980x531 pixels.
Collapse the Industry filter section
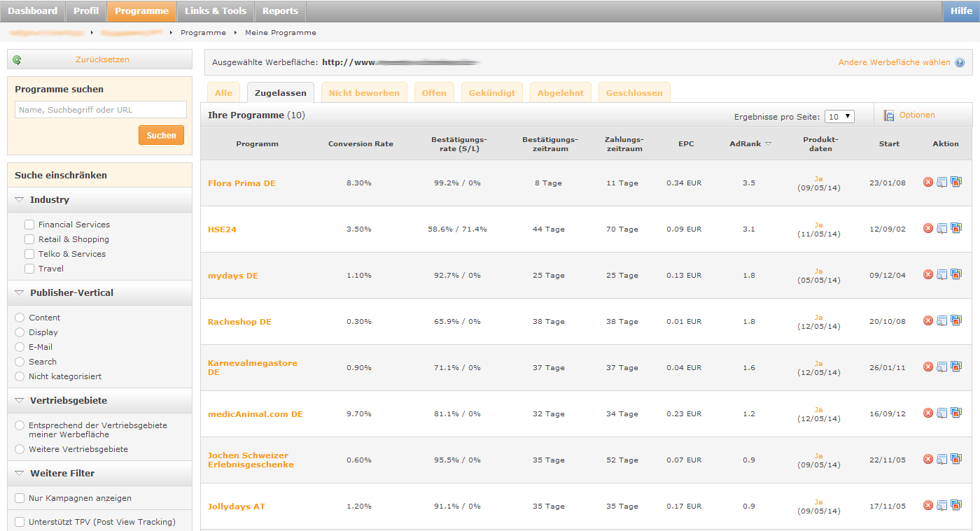20,200
